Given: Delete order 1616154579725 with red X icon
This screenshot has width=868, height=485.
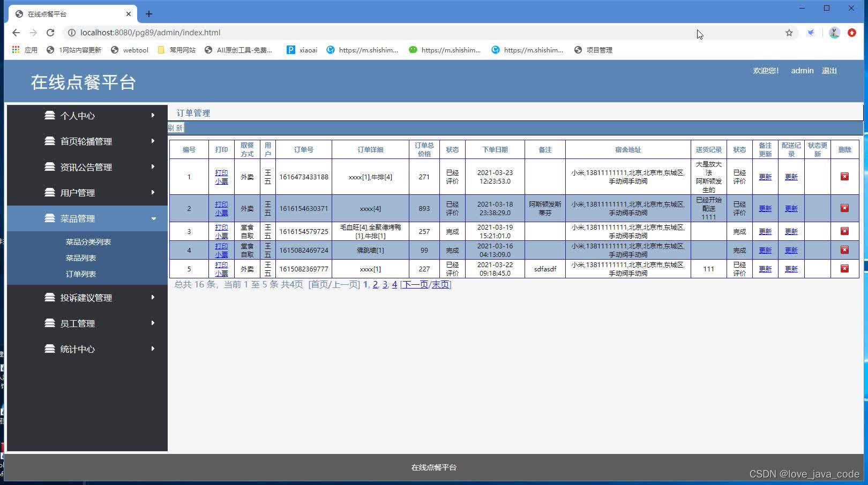Looking at the screenshot, I should pyautogui.click(x=844, y=231).
